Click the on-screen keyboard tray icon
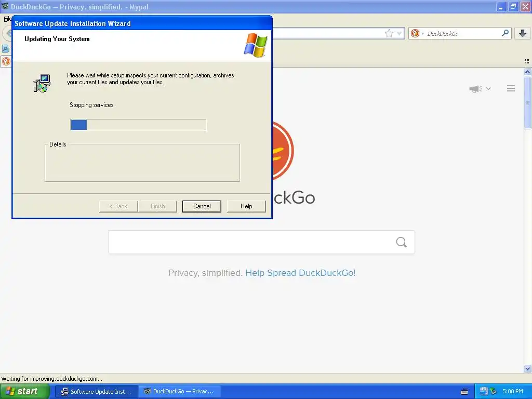532x399 pixels. [x=464, y=392]
